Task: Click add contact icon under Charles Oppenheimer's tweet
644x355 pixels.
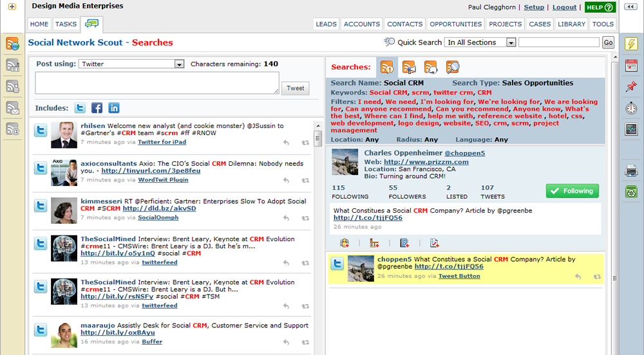Action: coord(345,243)
